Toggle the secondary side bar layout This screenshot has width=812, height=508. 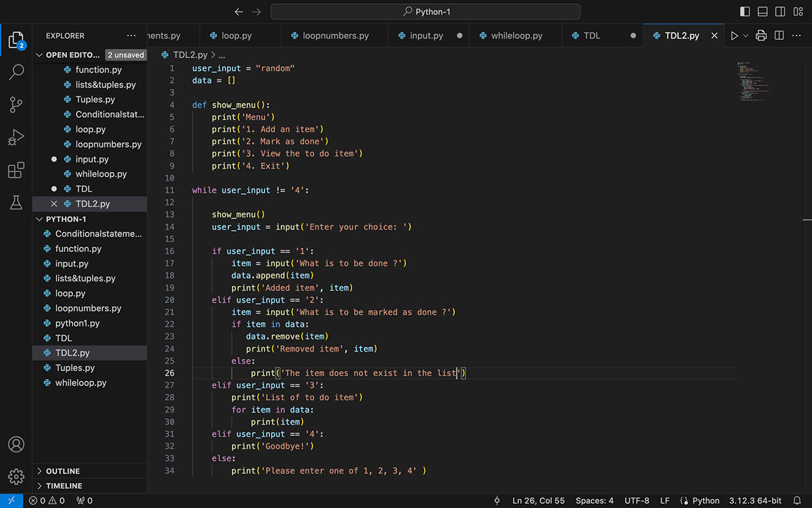click(780, 12)
